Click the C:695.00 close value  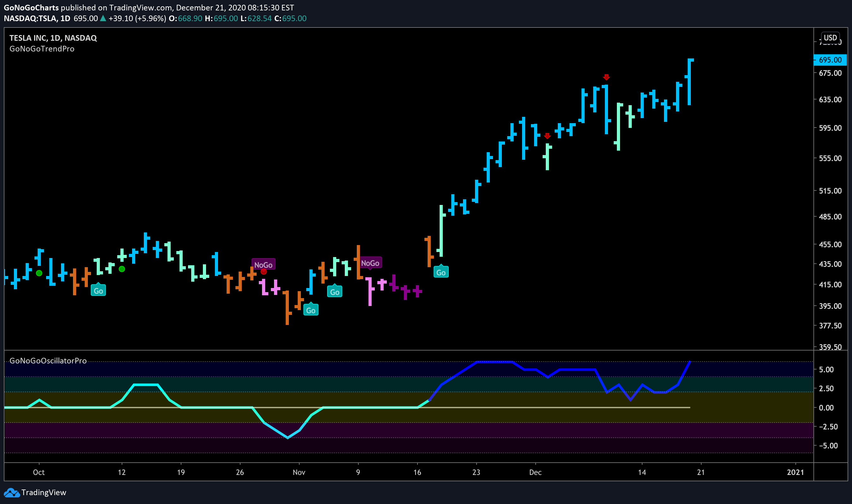tap(290, 18)
